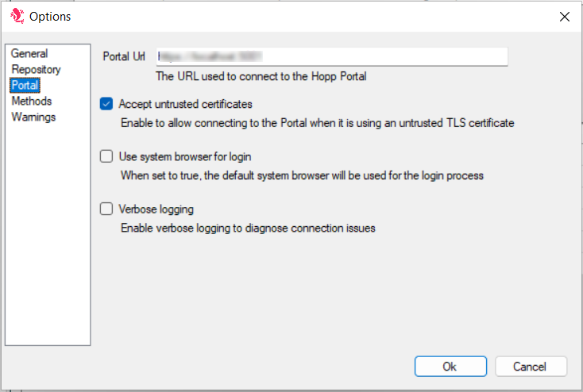Click the 'Verbose logging' label text
Screen dimensions: 583x392
pos(156,209)
